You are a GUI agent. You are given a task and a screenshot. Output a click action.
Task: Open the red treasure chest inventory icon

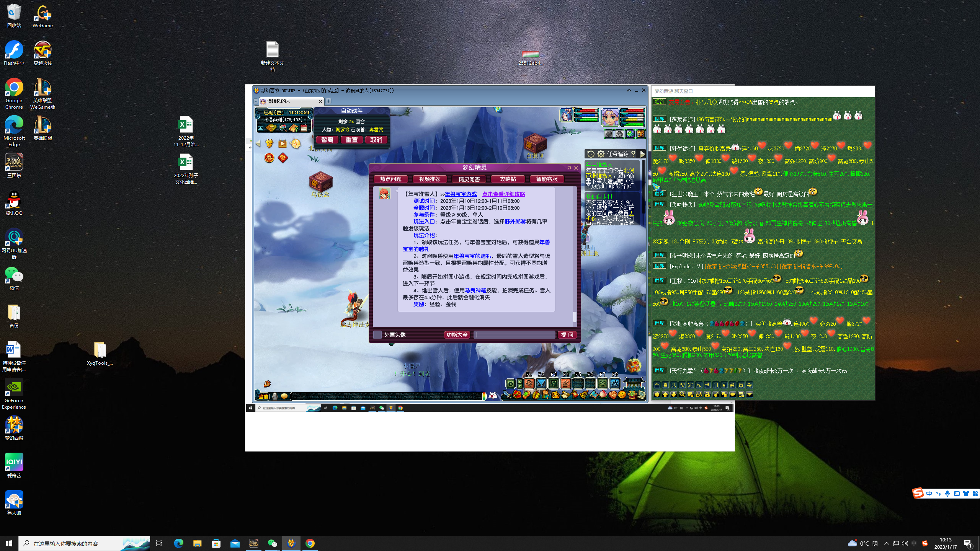tap(517, 395)
